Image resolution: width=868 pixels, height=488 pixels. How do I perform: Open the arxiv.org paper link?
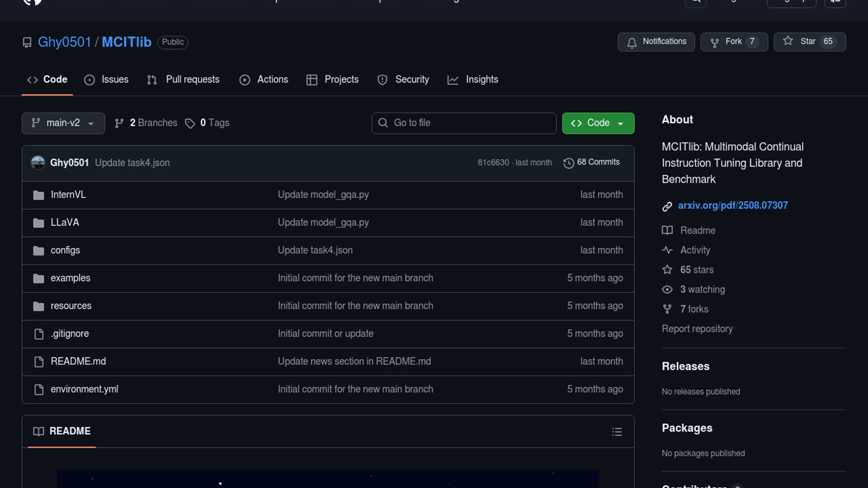coord(732,206)
